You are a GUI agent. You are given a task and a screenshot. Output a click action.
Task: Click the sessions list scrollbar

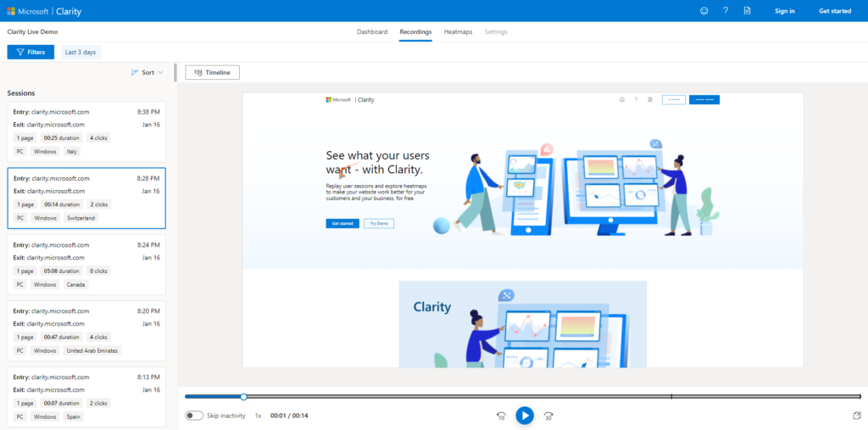pos(175,73)
